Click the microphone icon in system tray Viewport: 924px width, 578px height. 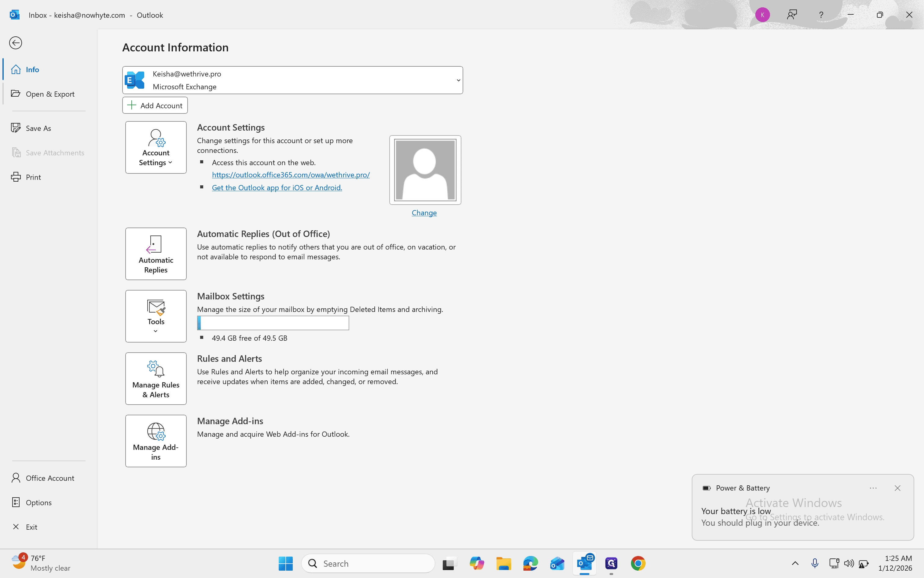[x=815, y=563]
